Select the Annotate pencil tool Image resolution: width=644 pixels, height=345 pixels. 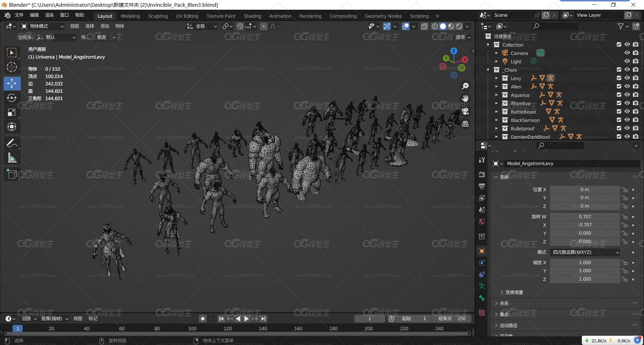[12, 143]
